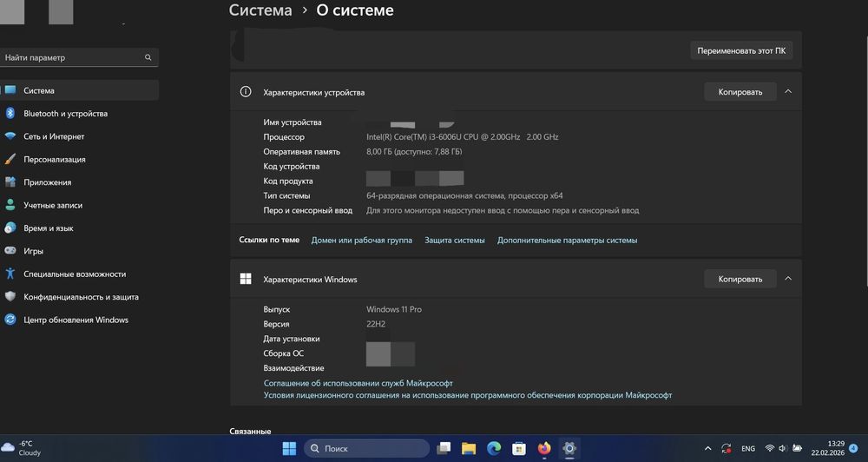Screen dimensions: 868x462
Task: Click the Специальные возможности accessibility icon
Action: tap(10, 274)
